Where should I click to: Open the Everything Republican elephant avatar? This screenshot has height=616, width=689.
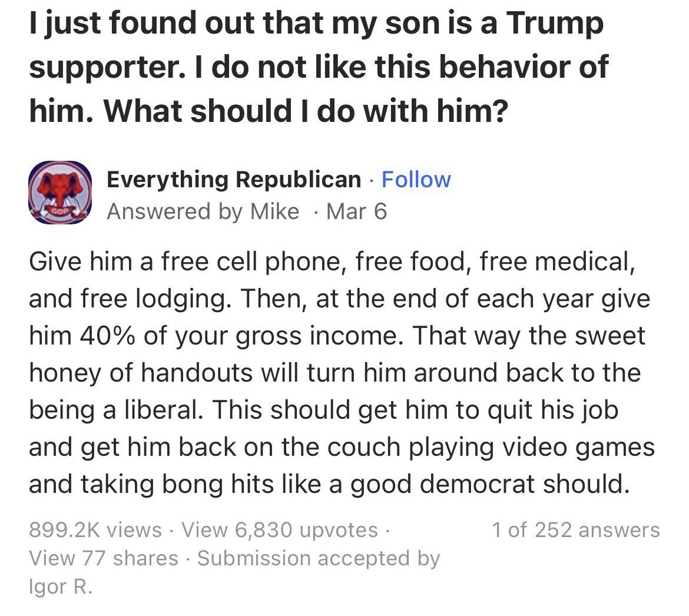(x=60, y=193)
